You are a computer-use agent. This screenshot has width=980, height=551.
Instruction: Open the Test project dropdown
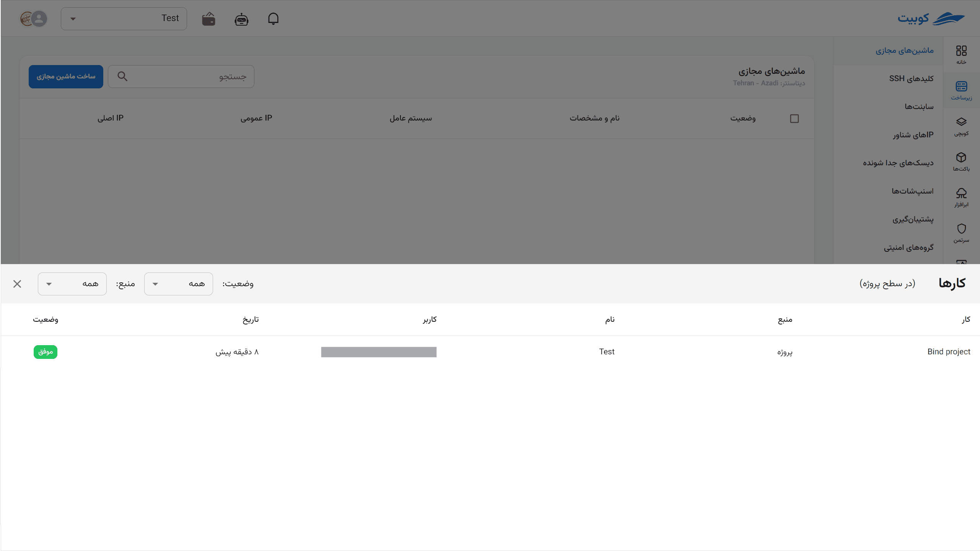point(124,19)
